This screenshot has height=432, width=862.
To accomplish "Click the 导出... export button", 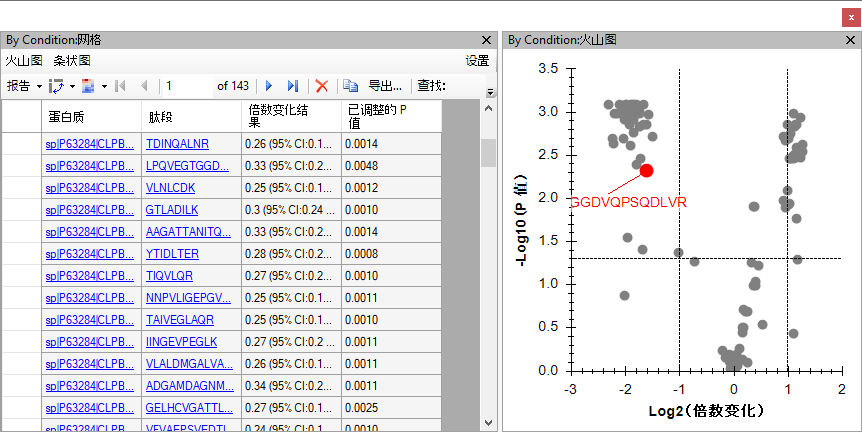I will pos(385,86).
